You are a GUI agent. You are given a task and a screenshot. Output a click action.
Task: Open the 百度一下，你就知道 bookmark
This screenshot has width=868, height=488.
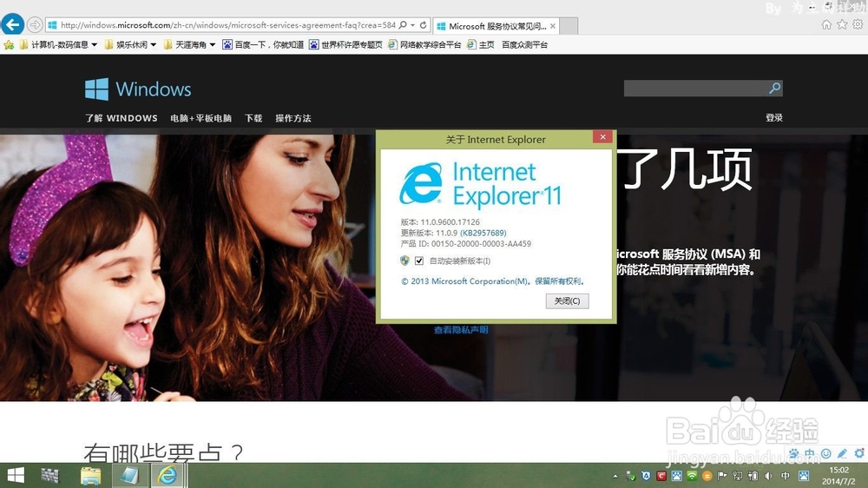[x=263, y=45]
